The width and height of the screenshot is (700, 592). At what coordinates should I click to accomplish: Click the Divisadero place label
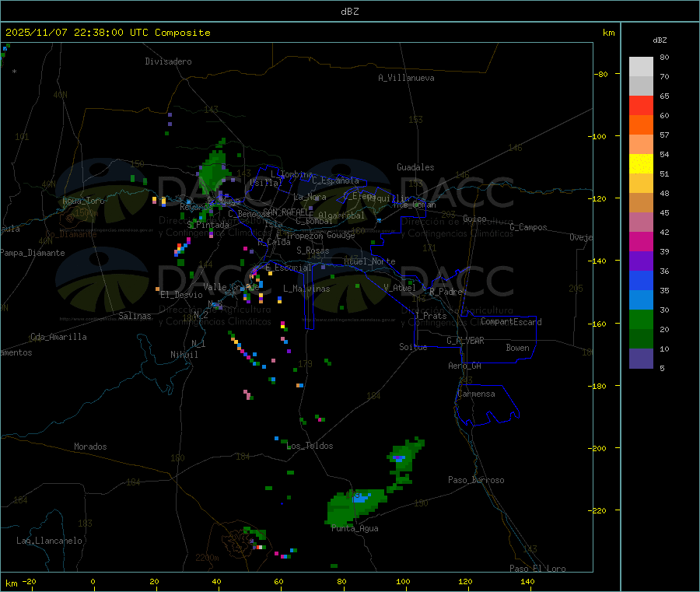[168, 61]
